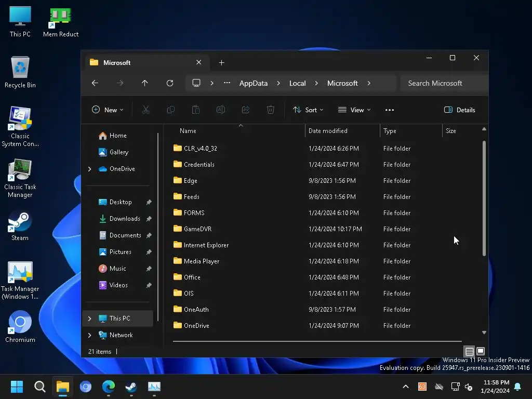
Task: Open Gallery in navigation pane
Action: click(117, 152)
